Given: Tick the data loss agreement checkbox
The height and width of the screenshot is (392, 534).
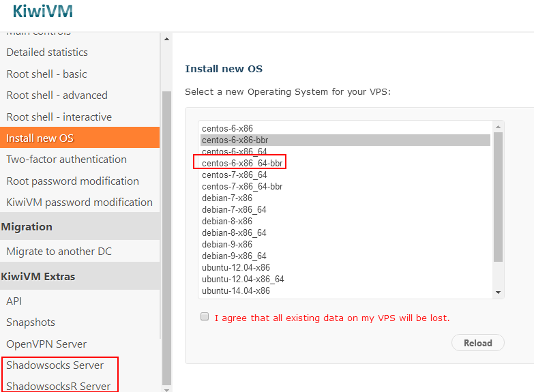Looking at the screenshot, I should pyautogui.click(x=205, y=316).
